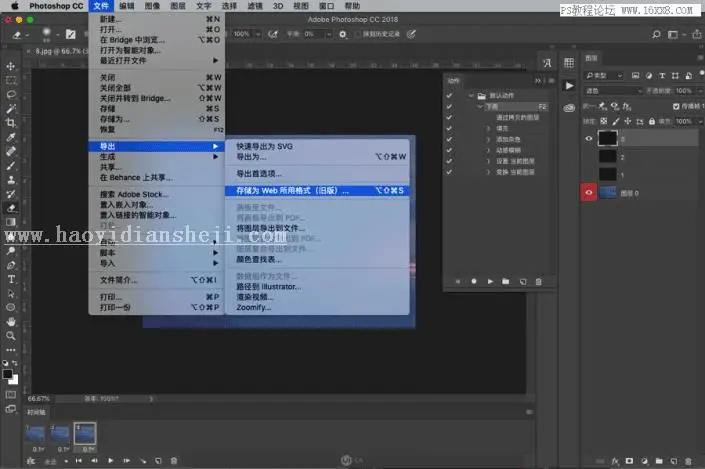Open the Apple menu
This screenshot has width=705, height=469.
click(x=14, y=6)
